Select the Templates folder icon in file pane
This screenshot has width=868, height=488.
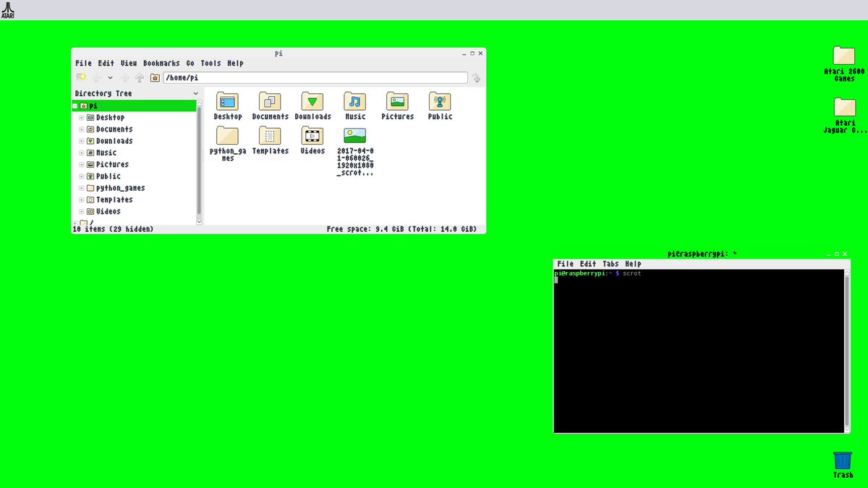pyautogui.click(x=270, y=136)
